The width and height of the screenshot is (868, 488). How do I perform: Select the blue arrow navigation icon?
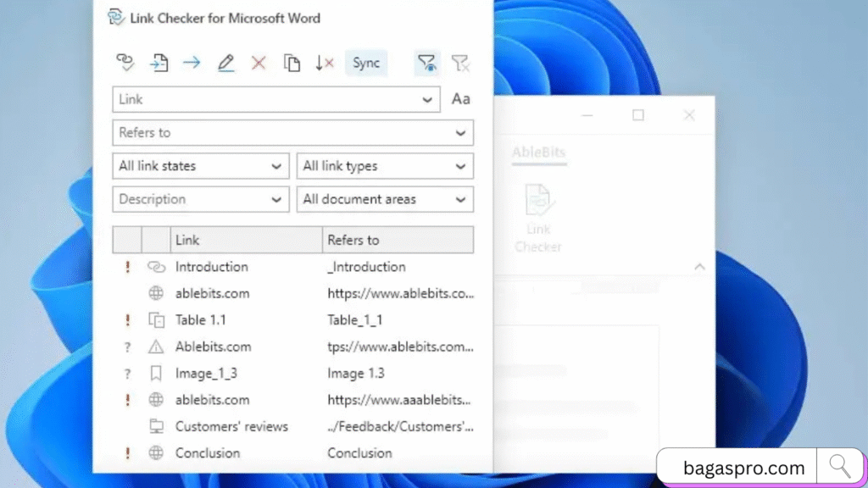192,63
